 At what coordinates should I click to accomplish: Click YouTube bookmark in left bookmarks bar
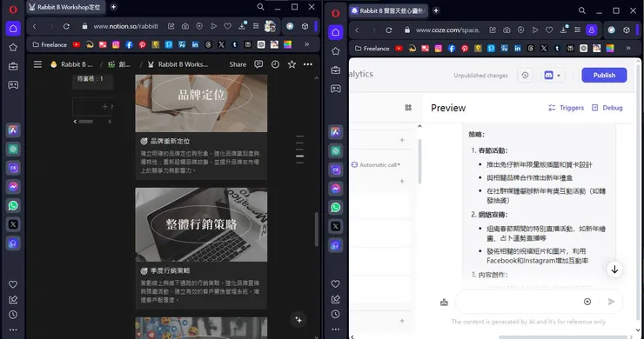[77, 44]
